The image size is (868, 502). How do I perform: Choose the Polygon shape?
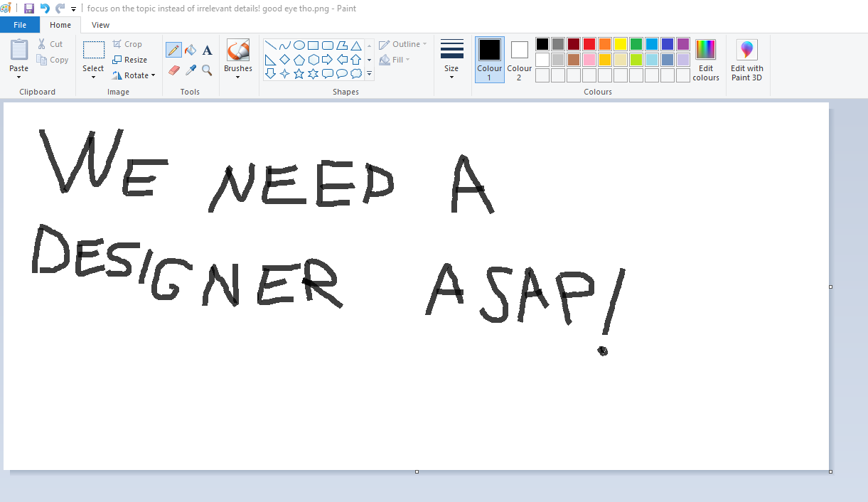pyautogui.click(x=342, y=46)
